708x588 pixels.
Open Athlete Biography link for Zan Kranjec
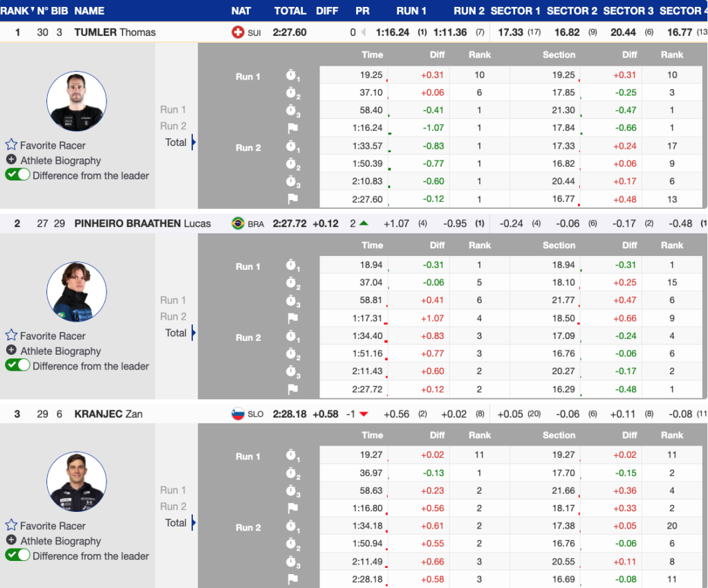[60, 541]
